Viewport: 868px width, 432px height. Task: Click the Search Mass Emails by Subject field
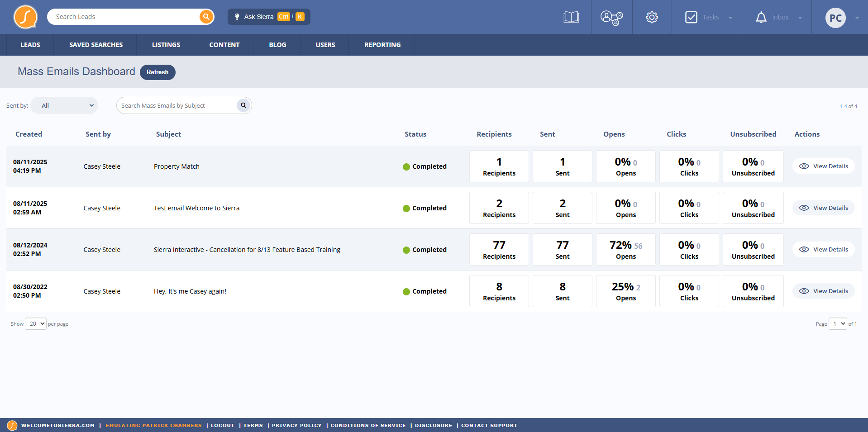tap(176, 105)
